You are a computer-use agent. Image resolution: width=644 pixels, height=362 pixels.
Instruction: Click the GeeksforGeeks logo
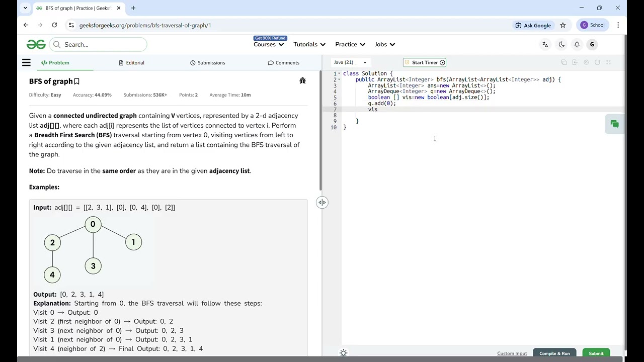[x=36, y=44]
